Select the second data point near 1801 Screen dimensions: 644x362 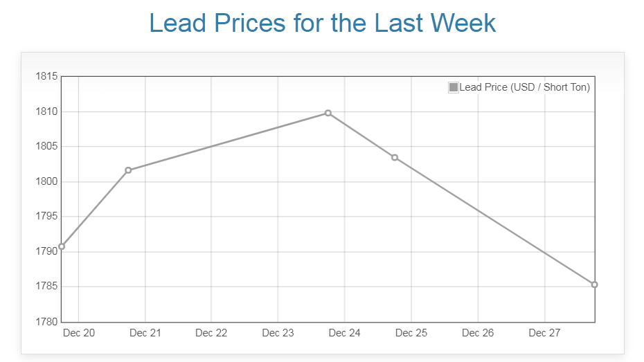[x=128, y=170]
